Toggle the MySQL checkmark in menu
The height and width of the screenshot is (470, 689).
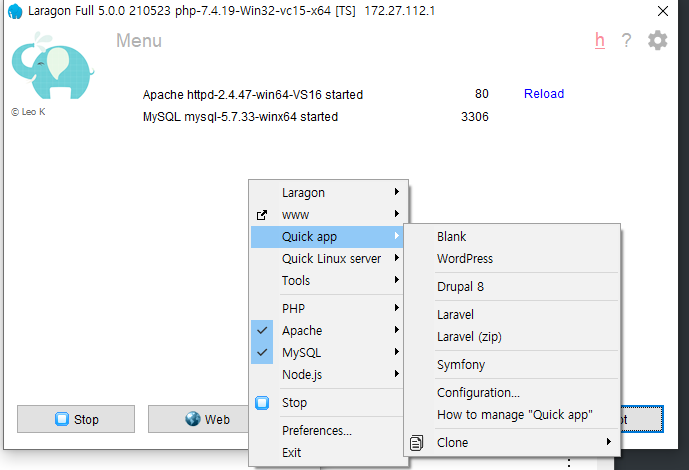click(x=262, y=352)
